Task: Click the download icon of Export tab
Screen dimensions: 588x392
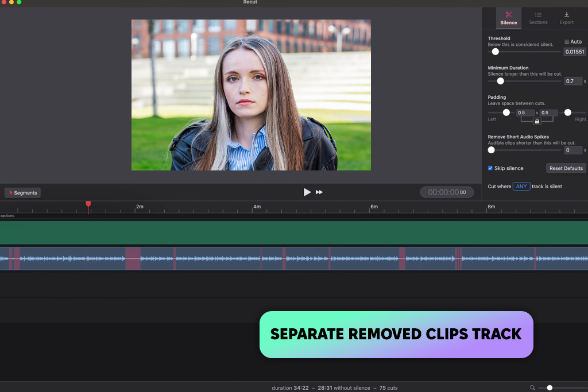Action: [566, 14]
